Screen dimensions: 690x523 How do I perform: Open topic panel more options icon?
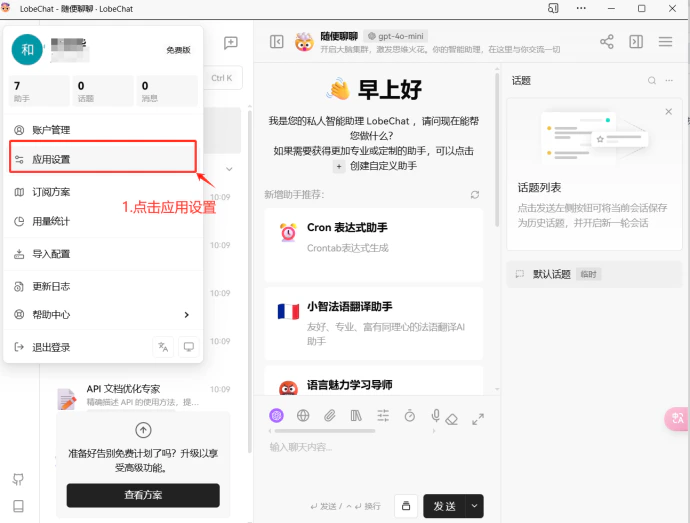(x=669, y=81)
